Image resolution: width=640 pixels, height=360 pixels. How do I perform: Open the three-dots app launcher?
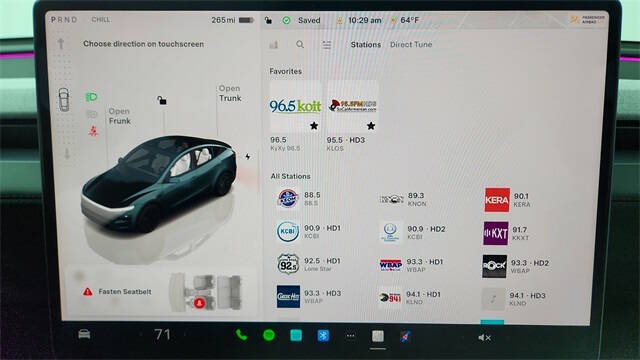pyautogui.click(x=350, y=336)
